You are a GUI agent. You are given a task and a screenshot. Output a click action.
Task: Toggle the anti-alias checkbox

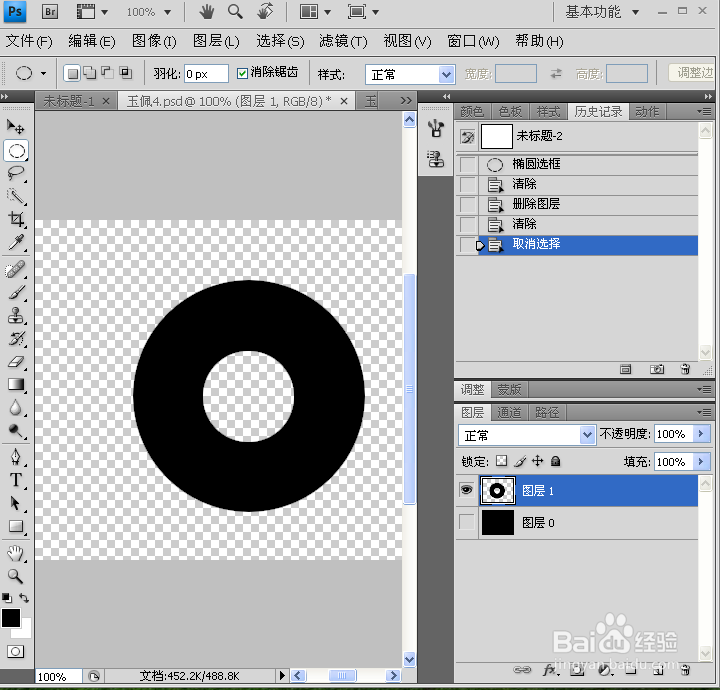(x=242, y=73)
